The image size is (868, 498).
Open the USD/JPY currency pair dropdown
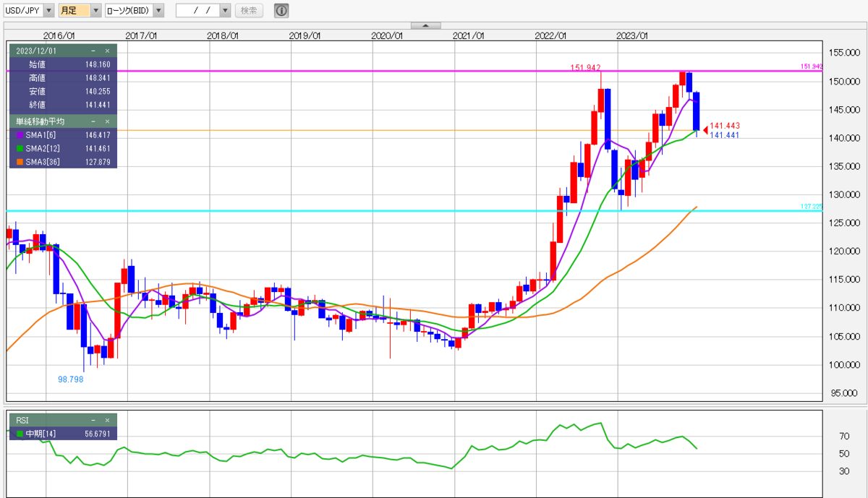coord(48,11)
